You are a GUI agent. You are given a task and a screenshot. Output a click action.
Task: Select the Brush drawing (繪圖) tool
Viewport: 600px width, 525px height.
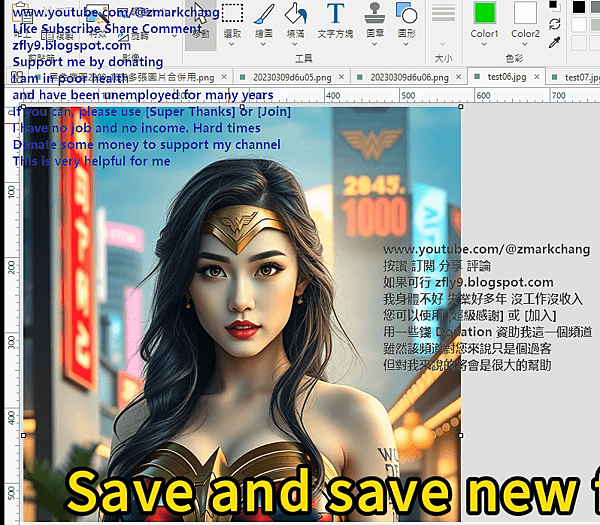pos(264,20)
